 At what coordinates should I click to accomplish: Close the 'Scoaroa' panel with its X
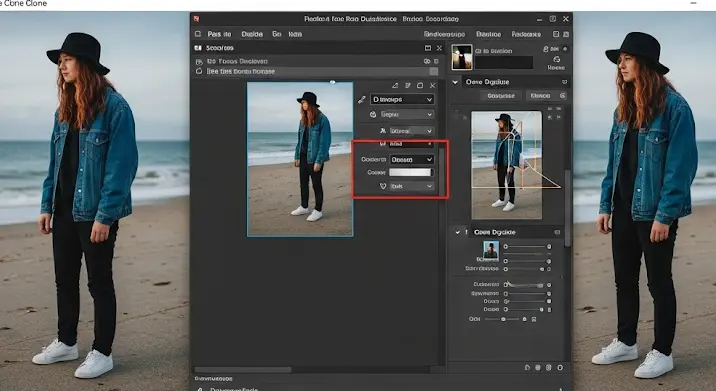point(439,48)
